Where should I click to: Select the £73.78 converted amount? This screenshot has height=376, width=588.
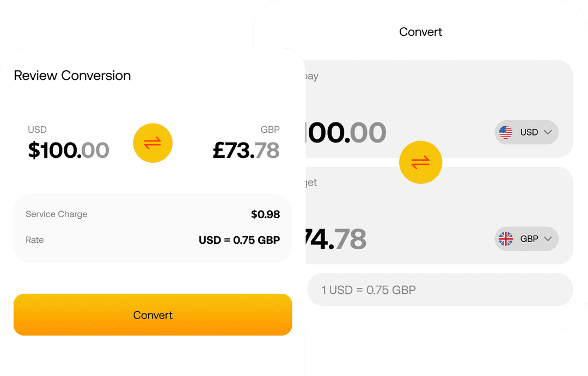point(246,150)
